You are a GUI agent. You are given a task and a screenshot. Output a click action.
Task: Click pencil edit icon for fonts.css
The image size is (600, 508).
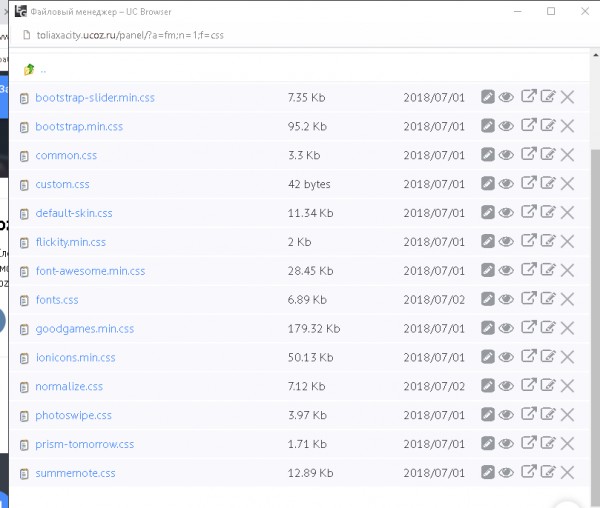488,299
